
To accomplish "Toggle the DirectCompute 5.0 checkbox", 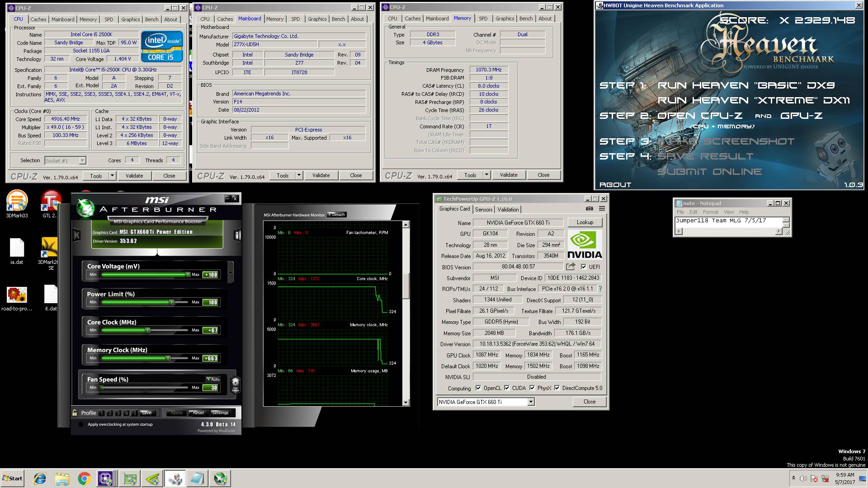I will [557, 388].
